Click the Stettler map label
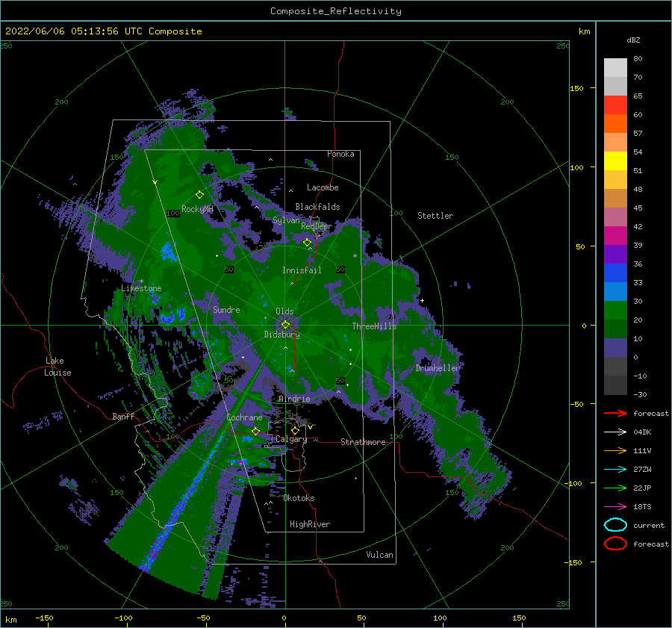The height and width of the screenshot is (628, 672). point(435,216)
